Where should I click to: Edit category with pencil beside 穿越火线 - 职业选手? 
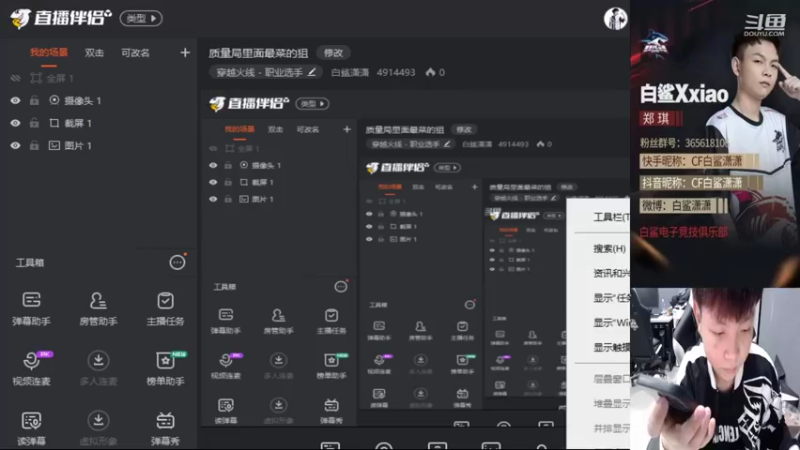tap(312, 72)
